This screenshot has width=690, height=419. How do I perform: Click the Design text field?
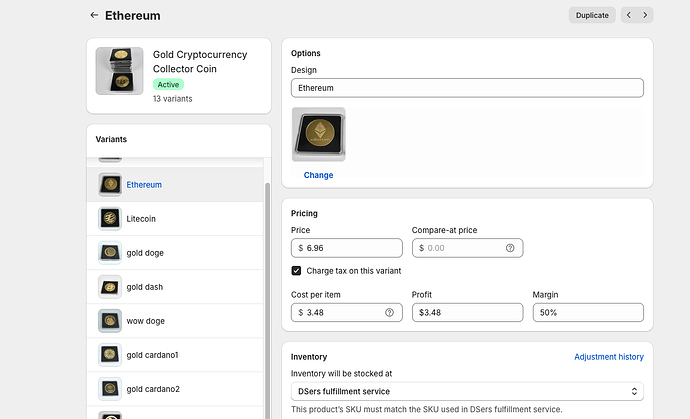pyautogui.click(x=467, y=88)
